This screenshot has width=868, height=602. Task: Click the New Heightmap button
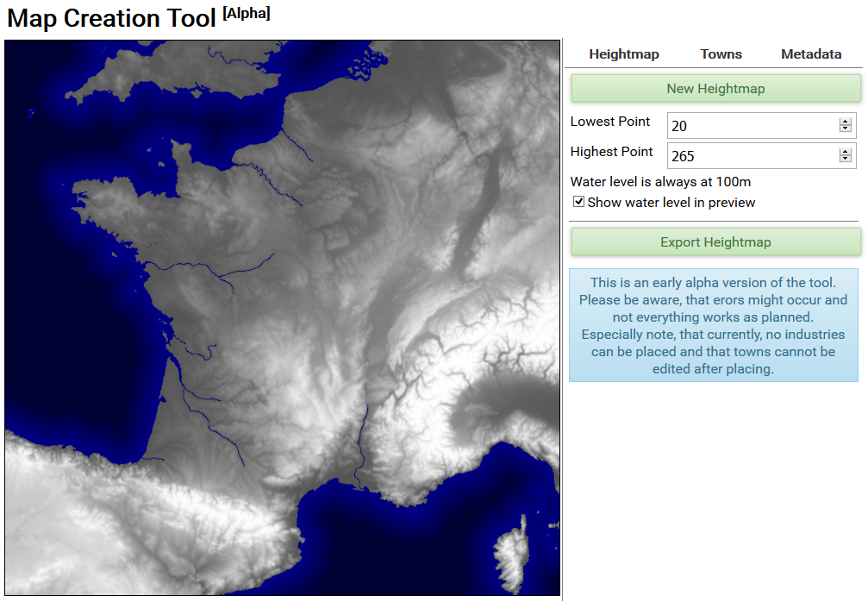click(x=715, y=88)
